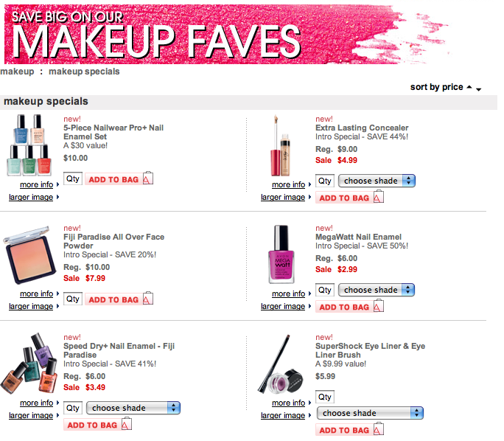Click shopping bag icon for Fiji Paradise Face Powder
This screenshot has width=504, height=441.
pos(148,298)
